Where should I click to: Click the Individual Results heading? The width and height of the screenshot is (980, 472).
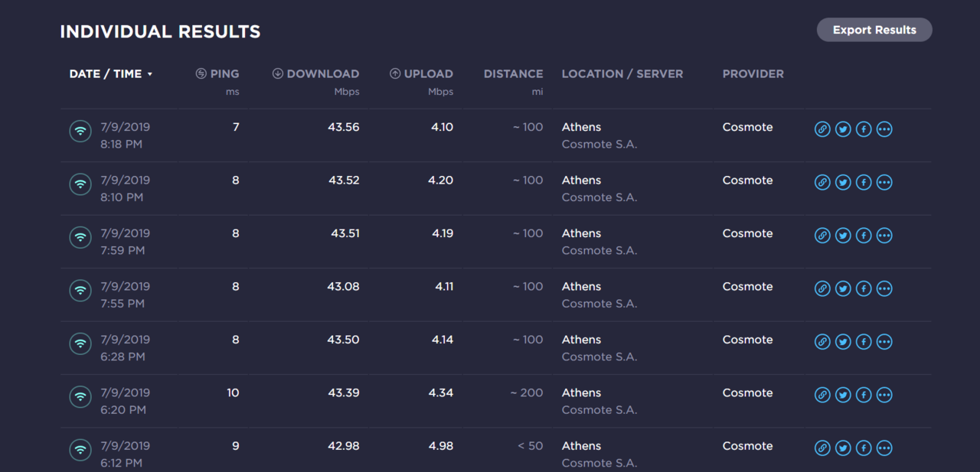point(160,32)
